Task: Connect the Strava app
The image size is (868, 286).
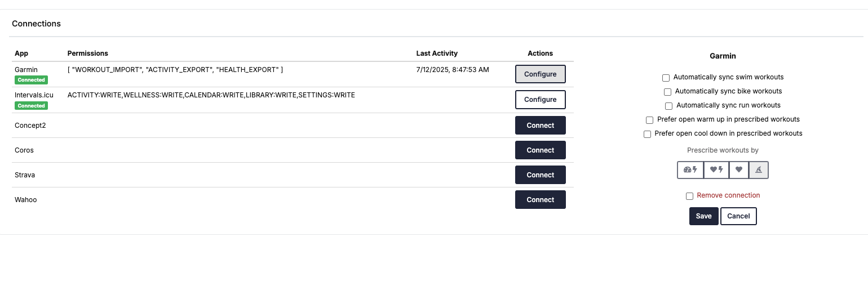Action: [541, 175]
